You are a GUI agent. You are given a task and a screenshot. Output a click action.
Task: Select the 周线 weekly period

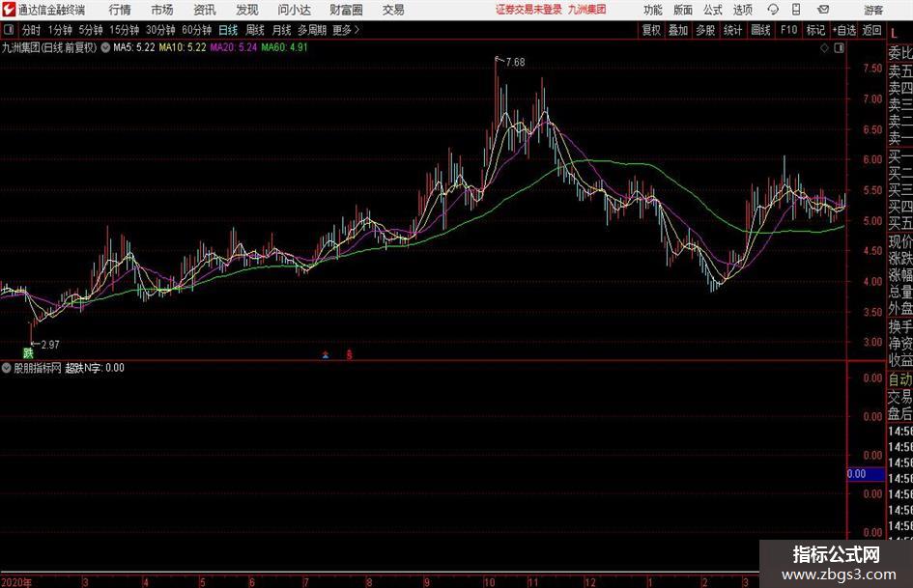coord(255,30)
